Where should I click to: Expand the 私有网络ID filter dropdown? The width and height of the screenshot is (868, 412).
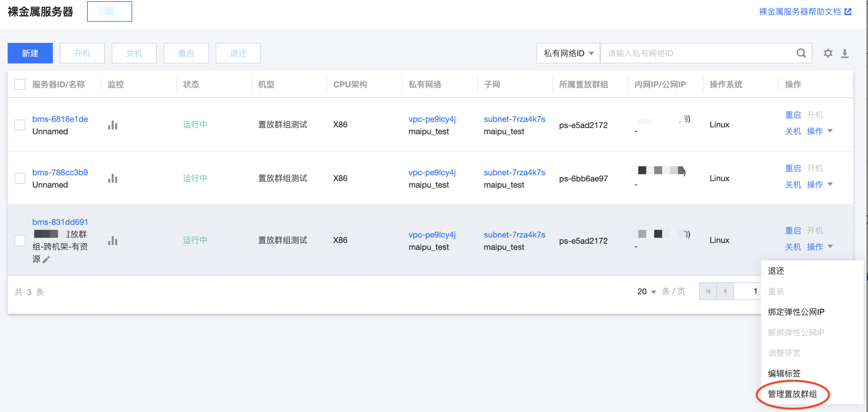click(x=568, y=53)
